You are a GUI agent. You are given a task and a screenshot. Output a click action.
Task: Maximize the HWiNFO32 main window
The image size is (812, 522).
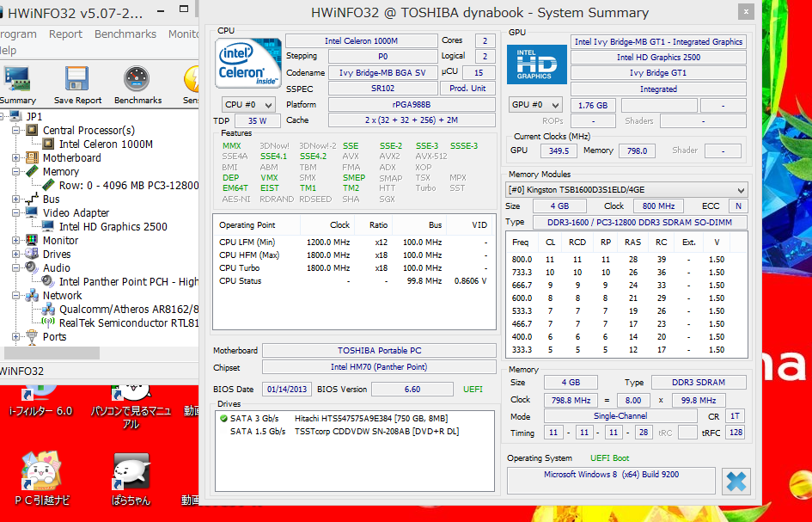[x=184, y=9]
